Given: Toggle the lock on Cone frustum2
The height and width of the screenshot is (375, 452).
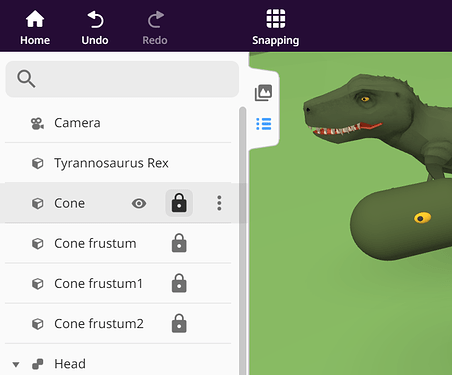Looking at the screenshot, I should [179, 323].
